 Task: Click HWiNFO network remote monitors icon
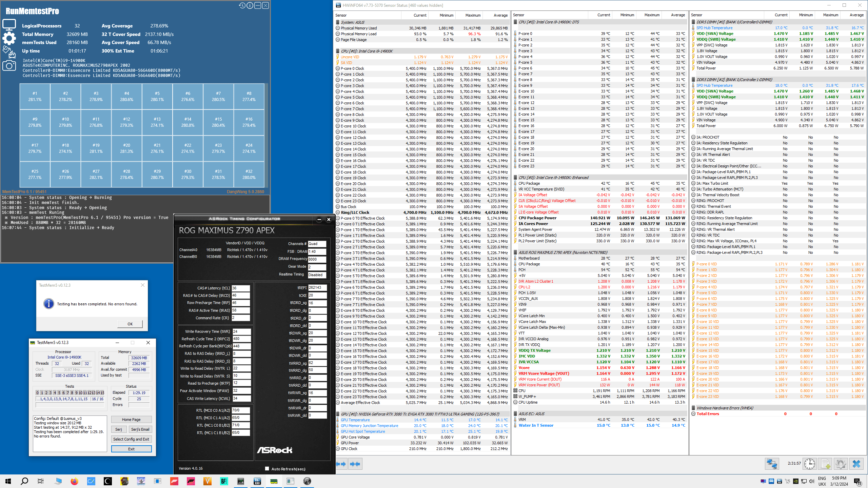tap(772, 464)
